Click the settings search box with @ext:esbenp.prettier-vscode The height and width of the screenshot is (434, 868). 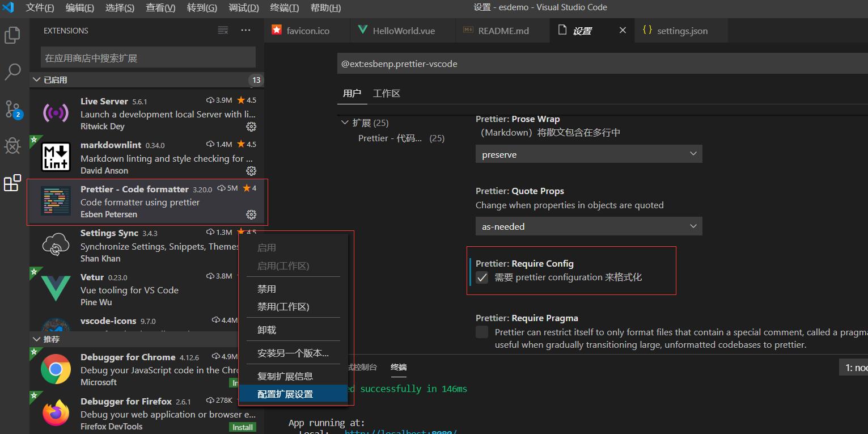(x=602, y=64)
